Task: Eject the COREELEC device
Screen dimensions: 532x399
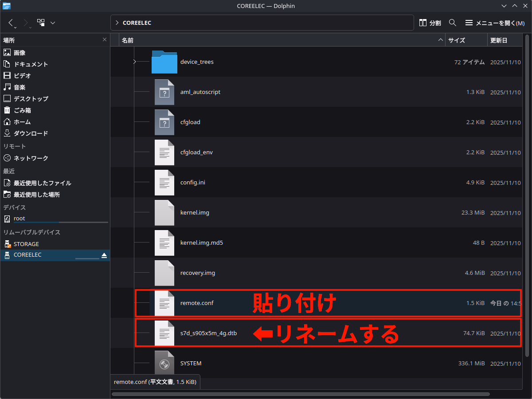Action: pyautogui.click(x=104, y=255)
